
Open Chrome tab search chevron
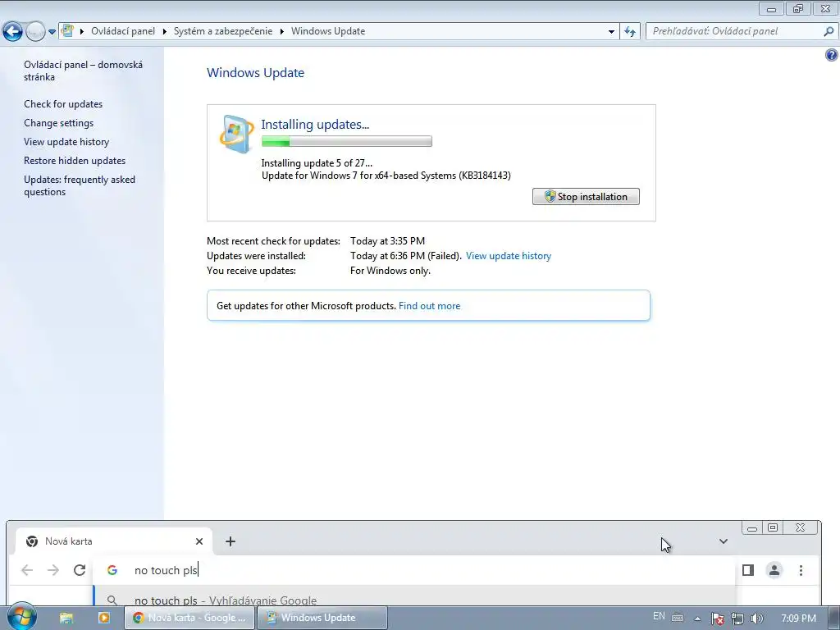724,541
